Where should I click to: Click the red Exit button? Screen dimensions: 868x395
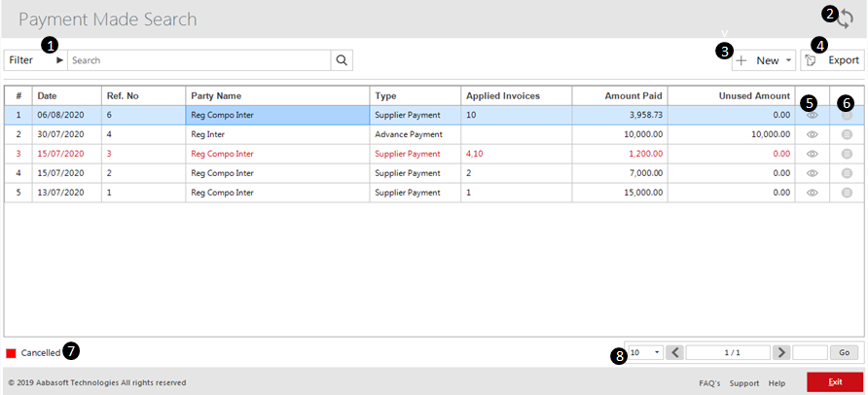(x=835, y=382)
